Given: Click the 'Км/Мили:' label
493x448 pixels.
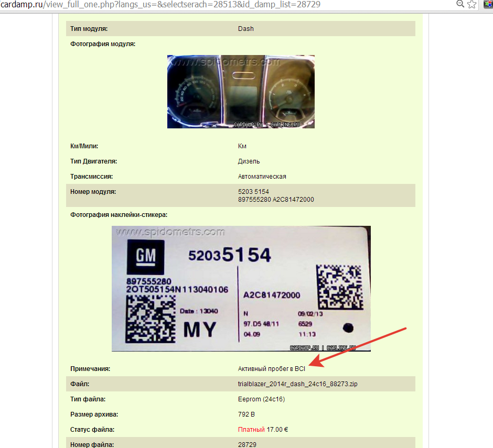Looking at the screenshot, I should 84,146.
